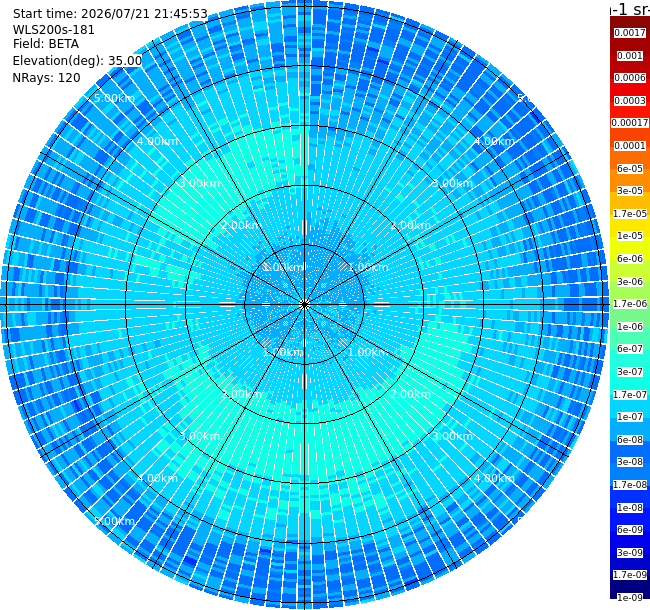Select the cyan 1.7e-07 colorbar label
650x610 pixels.
tap(630, 395)
